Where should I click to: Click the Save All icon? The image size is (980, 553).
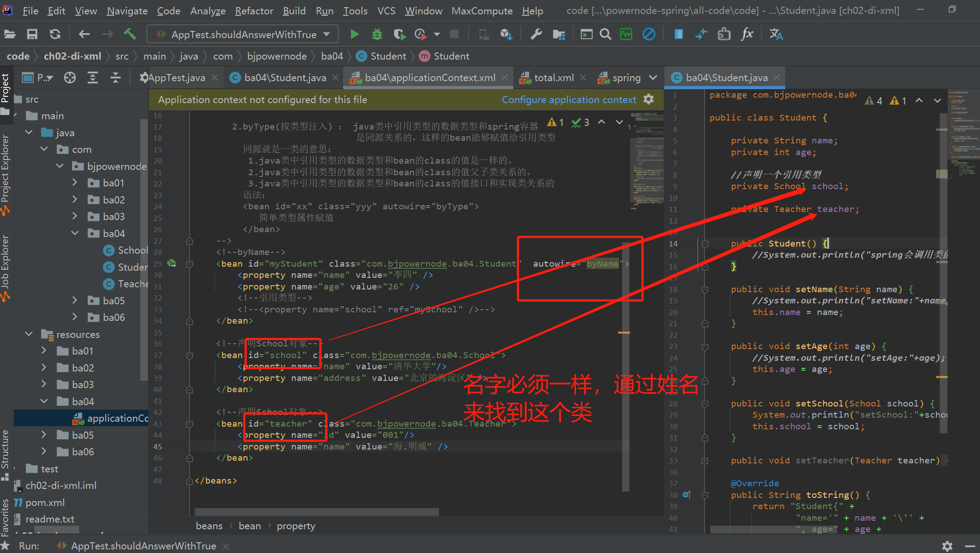coord(32,34)
